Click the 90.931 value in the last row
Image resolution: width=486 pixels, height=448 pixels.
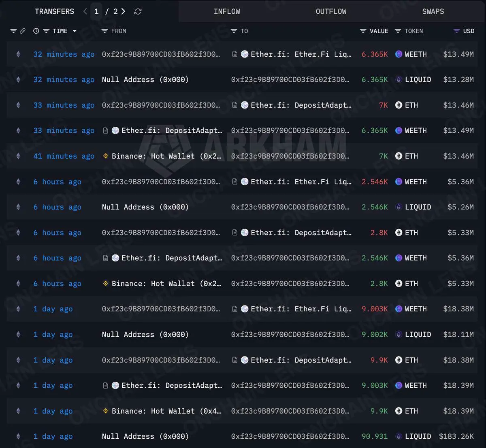375,436
